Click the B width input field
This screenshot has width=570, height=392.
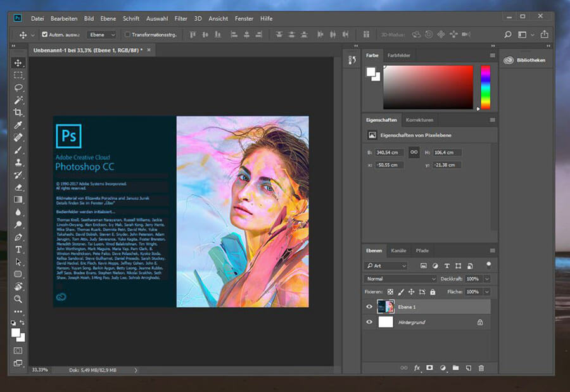tap(389, 153)
